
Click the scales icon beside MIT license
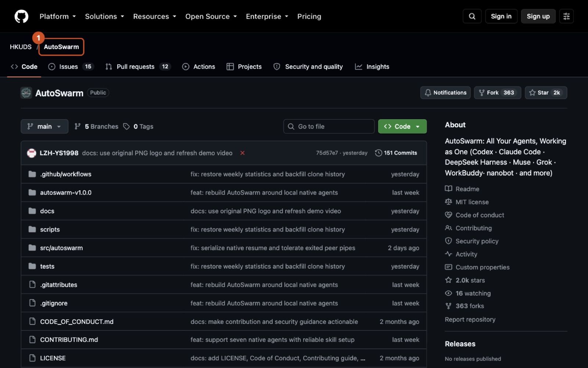click(448, 202)
